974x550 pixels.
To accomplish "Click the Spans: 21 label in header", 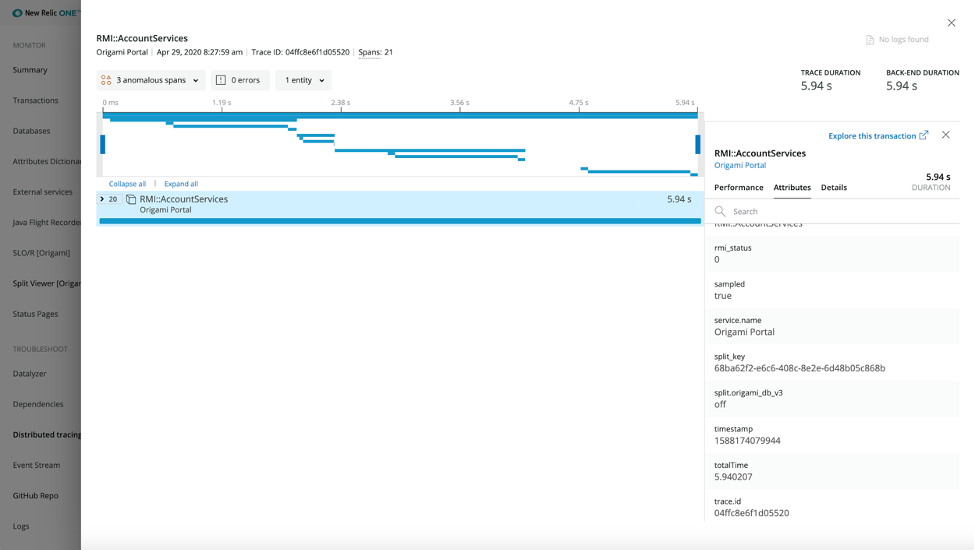I will point(375,52).
